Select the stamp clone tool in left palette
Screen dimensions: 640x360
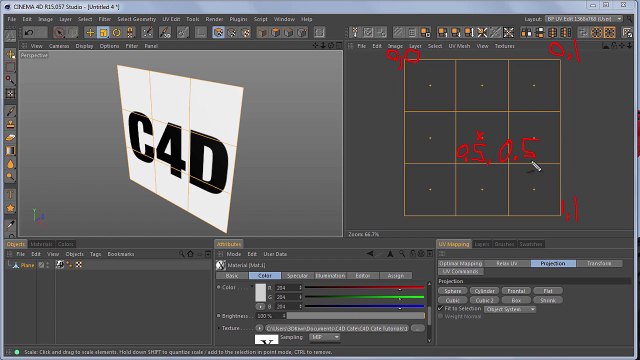(10, 124)
